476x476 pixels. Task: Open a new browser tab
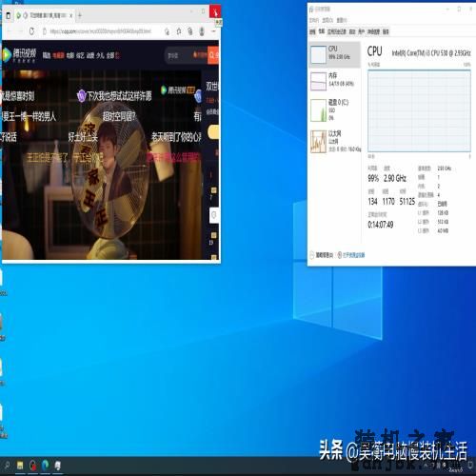click(80, 15)
